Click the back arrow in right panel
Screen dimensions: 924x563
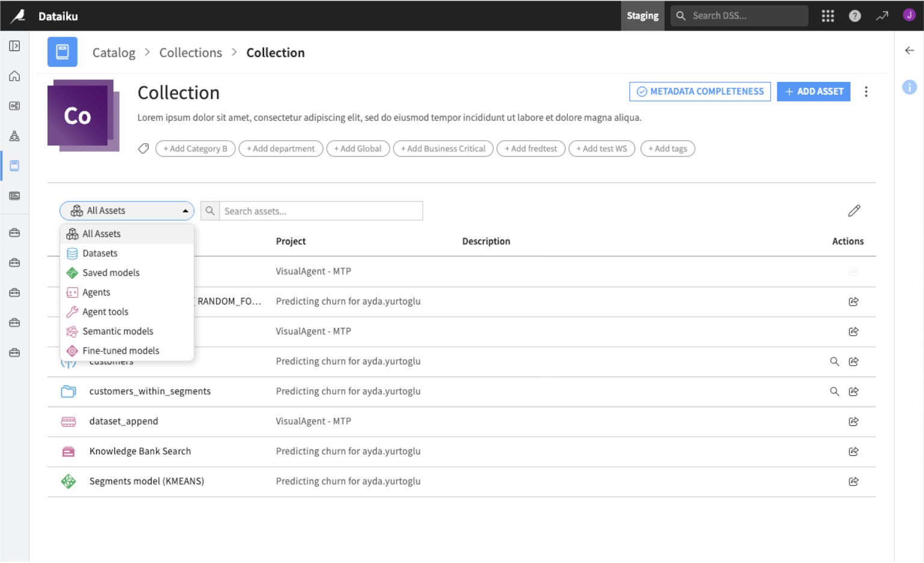[x=910, y=51]
